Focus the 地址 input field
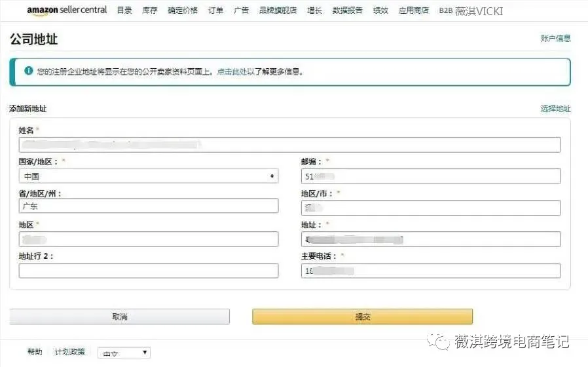Image resolution: width=588 pixels, height=367 pixels. 431,239
